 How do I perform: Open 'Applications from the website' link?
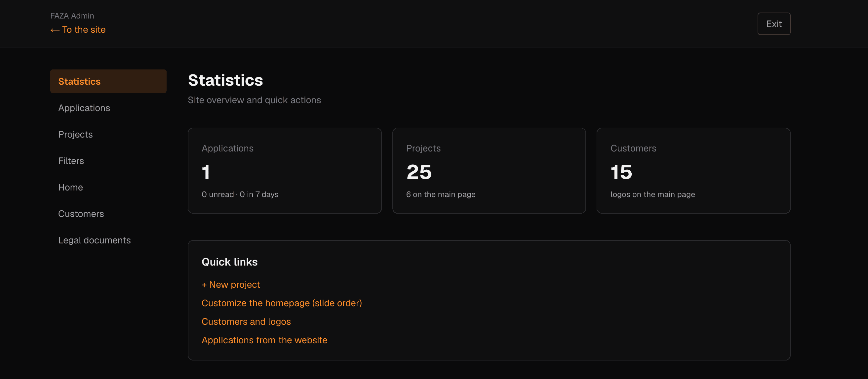coord(264,340)
